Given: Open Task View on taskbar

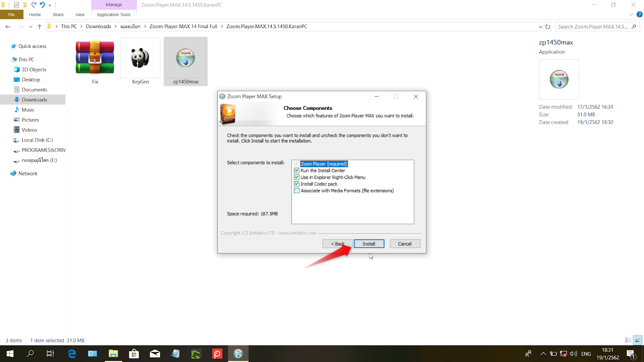Looking at the screenshot, I should [x=50, y=354].
